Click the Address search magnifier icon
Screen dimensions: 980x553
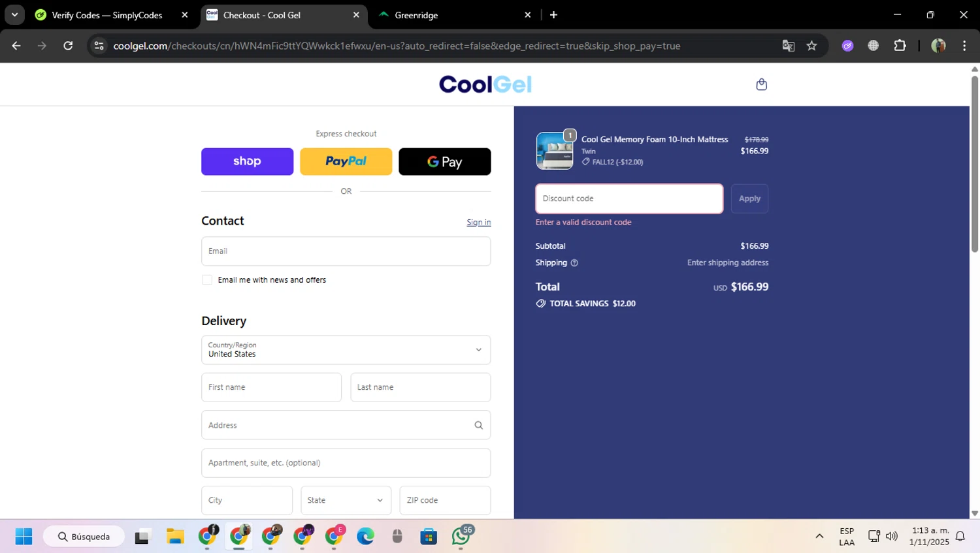tap(478, 425)
